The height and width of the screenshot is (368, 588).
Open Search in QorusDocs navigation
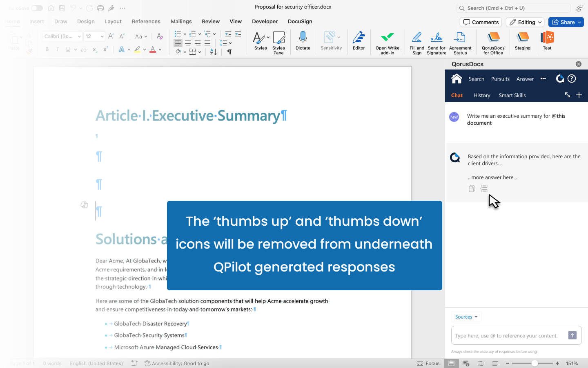coord(476,79)
